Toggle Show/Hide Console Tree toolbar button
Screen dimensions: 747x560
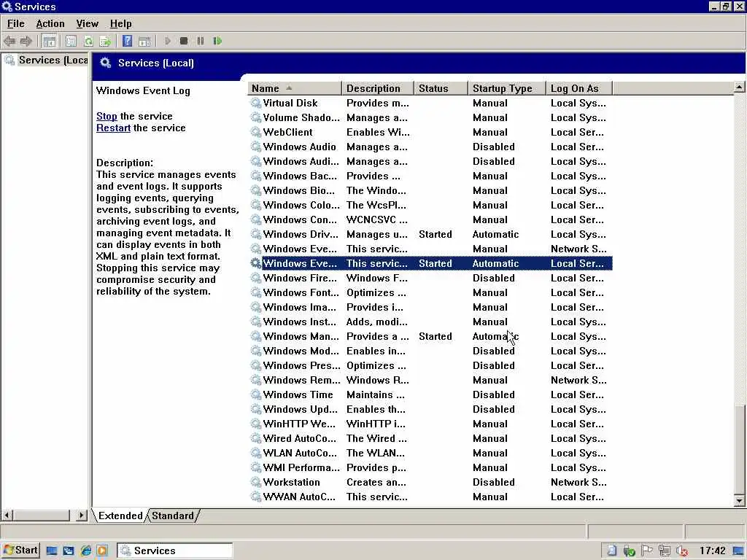49,42
